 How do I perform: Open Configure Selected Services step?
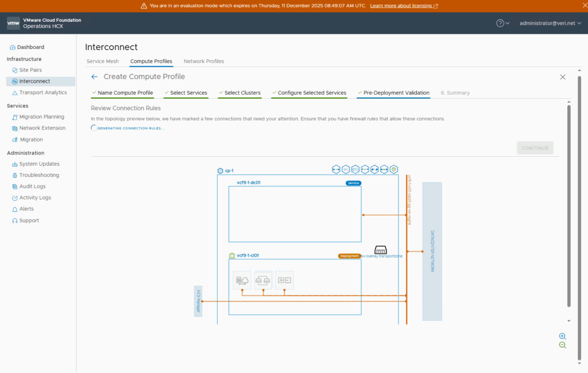(312, 93)
